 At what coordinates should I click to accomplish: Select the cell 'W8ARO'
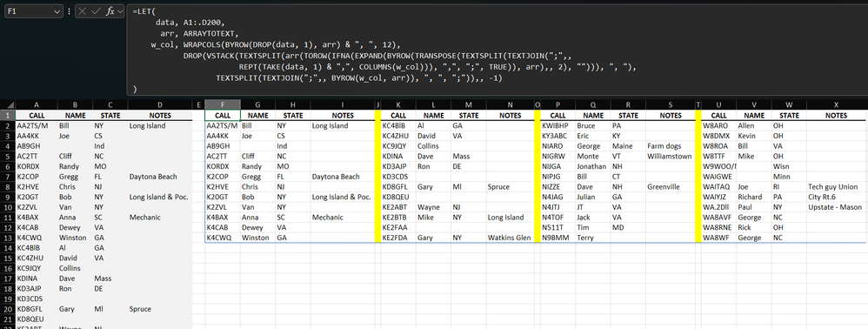click(x=718, y=125)
